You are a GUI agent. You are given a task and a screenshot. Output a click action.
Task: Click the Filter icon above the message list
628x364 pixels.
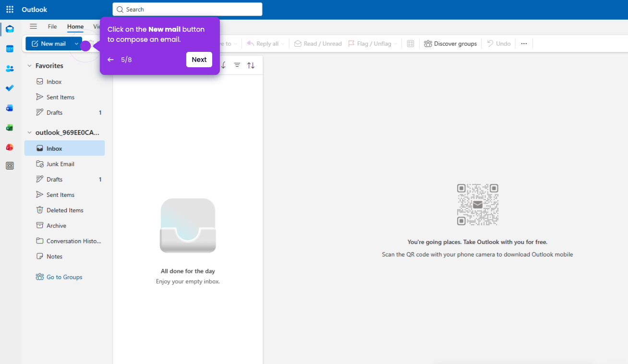237,65
